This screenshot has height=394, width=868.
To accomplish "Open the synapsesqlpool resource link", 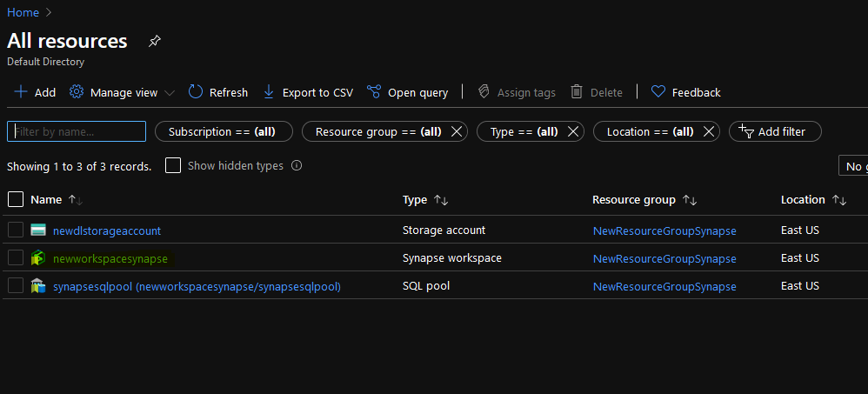I will [197, 287].
